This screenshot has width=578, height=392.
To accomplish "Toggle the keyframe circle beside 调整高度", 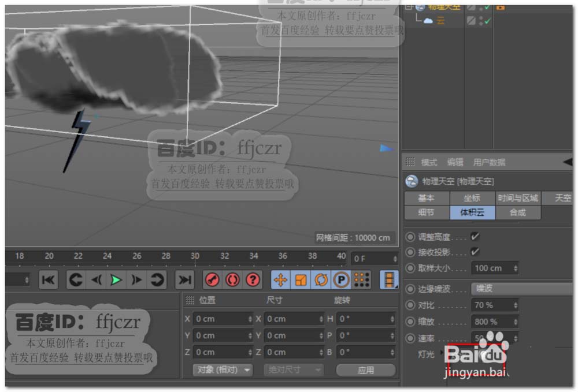I will click(x=410, y=237).
